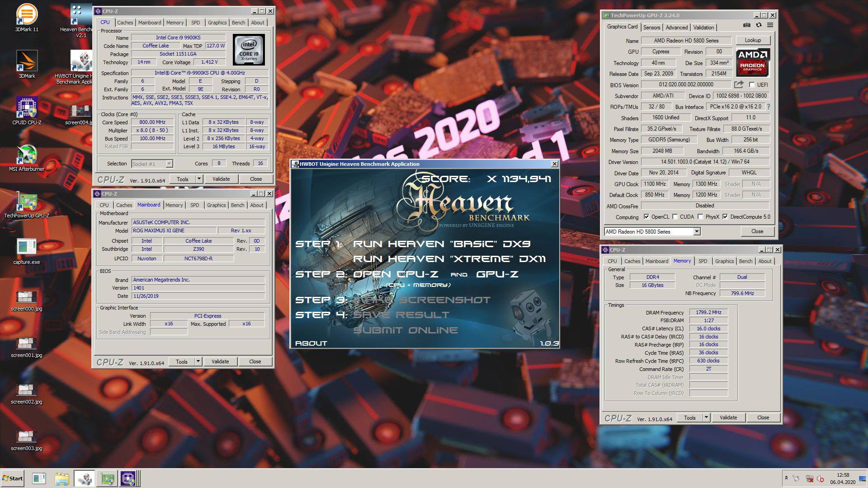Switch to the HWBOT Heaven taskbar button
868x488 pixels.
tap(84, 479)
